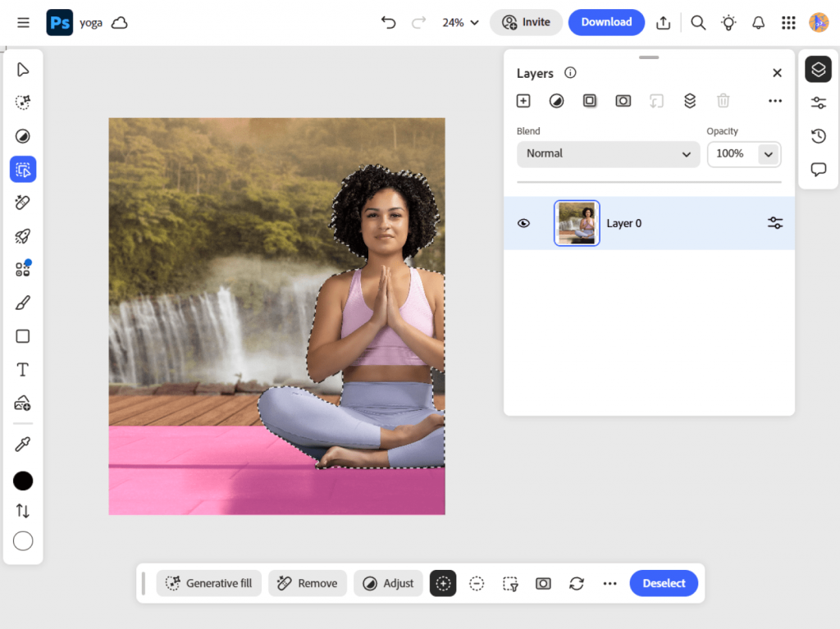Open the black foreground color swatch
840x629 pixels.
click(23, 481)
